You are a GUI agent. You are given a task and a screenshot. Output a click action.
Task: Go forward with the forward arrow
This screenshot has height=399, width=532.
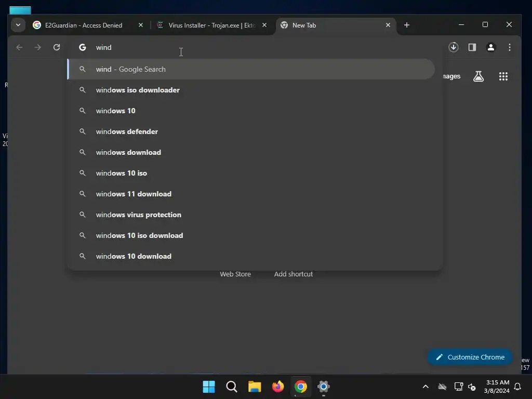tap(37, 47)
